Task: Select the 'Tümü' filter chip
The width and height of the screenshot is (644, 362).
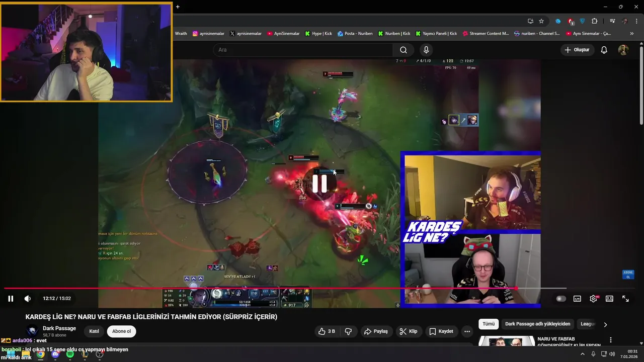Action: [x=489, y=324]
